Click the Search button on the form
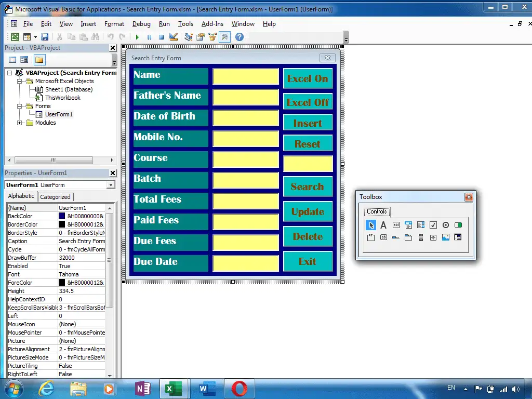 308,187
